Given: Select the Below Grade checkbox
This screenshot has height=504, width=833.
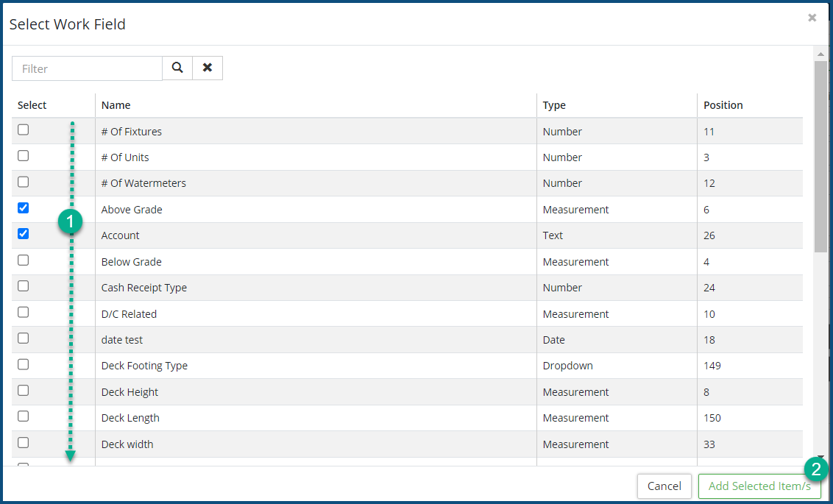Looking at the screenshot, I should tap(24, 260).
